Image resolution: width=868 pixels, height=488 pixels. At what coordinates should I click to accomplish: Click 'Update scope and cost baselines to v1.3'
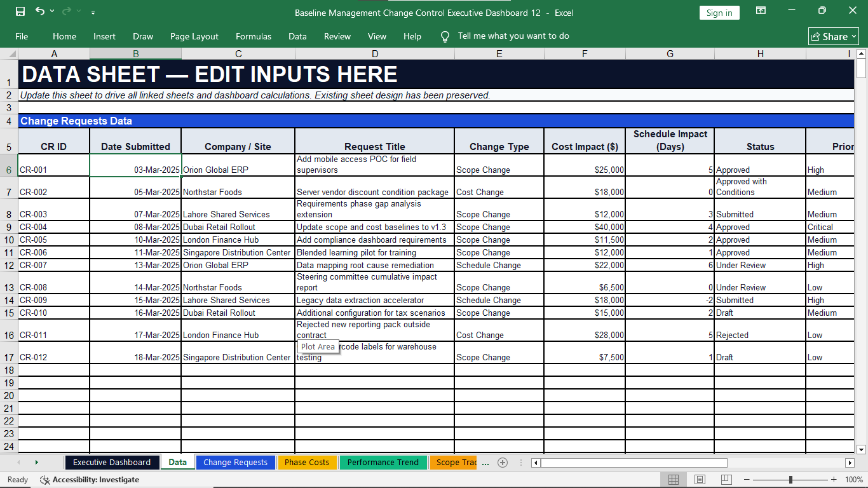[375, 227]
